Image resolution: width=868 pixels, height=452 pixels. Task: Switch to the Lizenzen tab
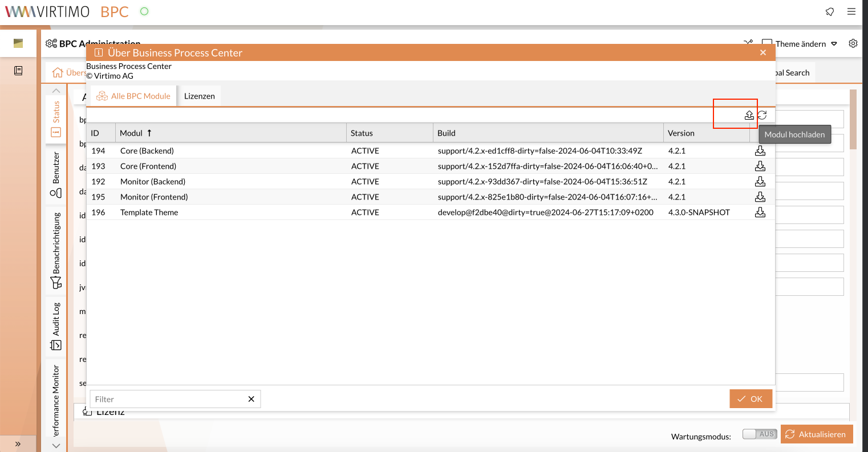point(199,95)
